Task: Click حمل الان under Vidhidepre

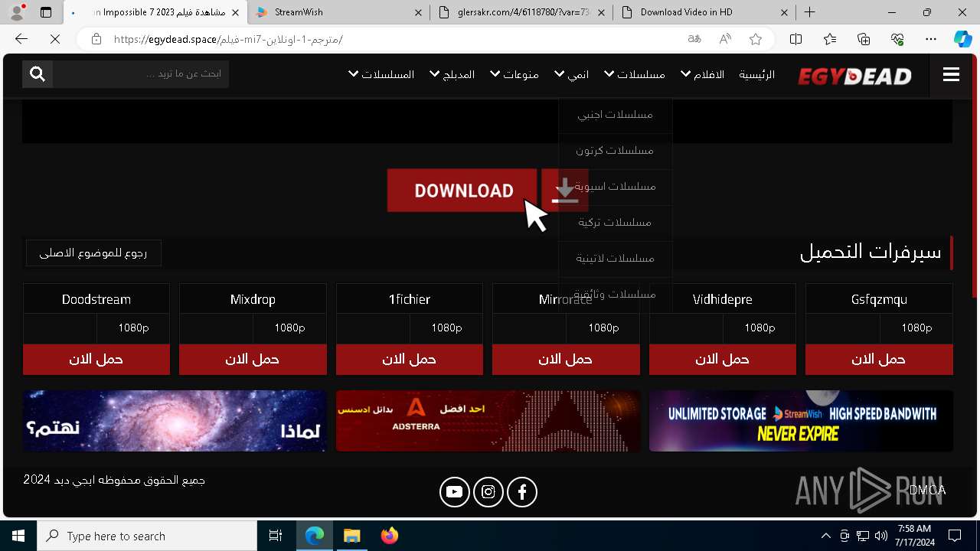Action: (723, 359)
